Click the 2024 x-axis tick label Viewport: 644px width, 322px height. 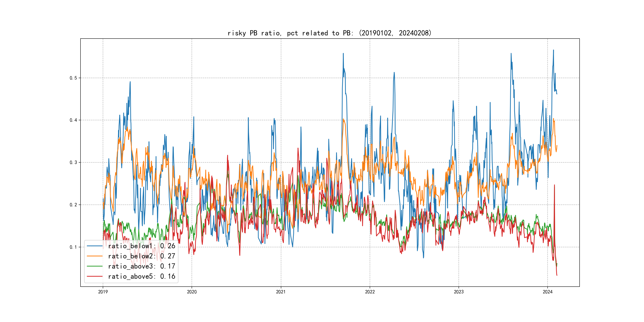pyautogui.click(x=548, y=292)
